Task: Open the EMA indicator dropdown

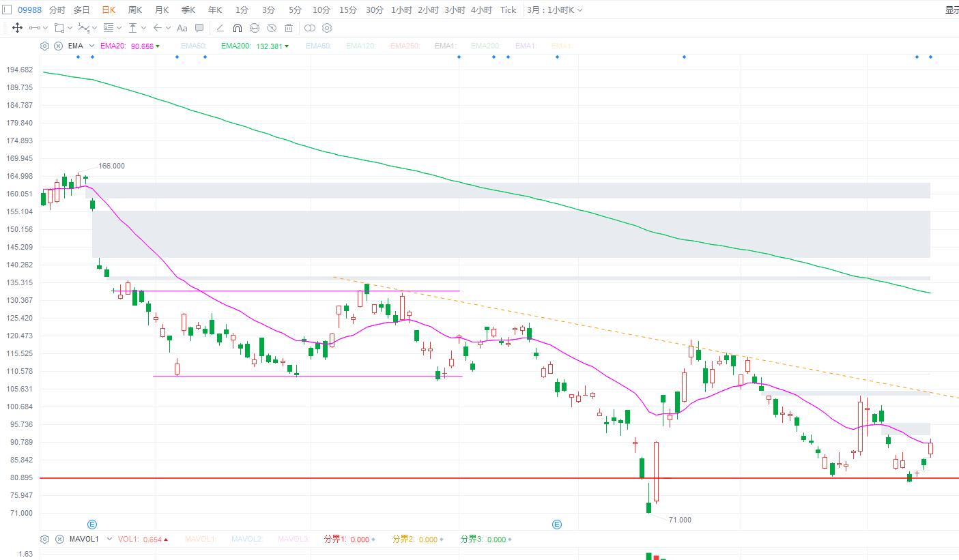Action: (x=91, y=46)
